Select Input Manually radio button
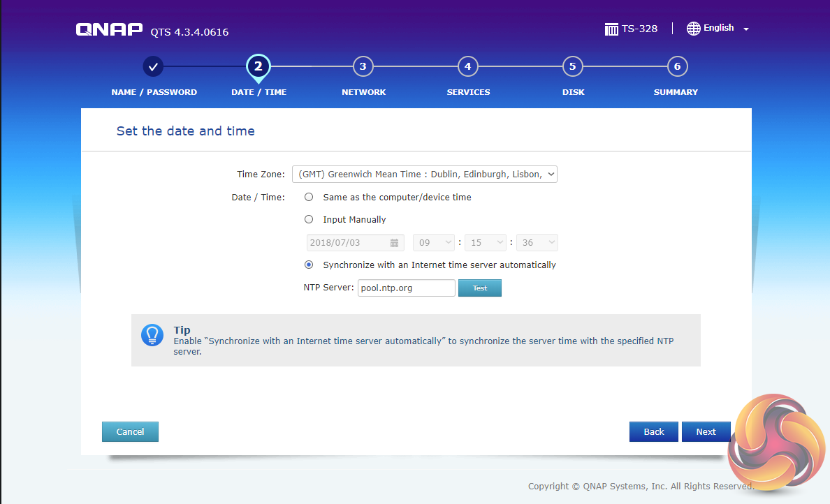The height and width of the screenshot is (504, 830). [x=309, y=219]
